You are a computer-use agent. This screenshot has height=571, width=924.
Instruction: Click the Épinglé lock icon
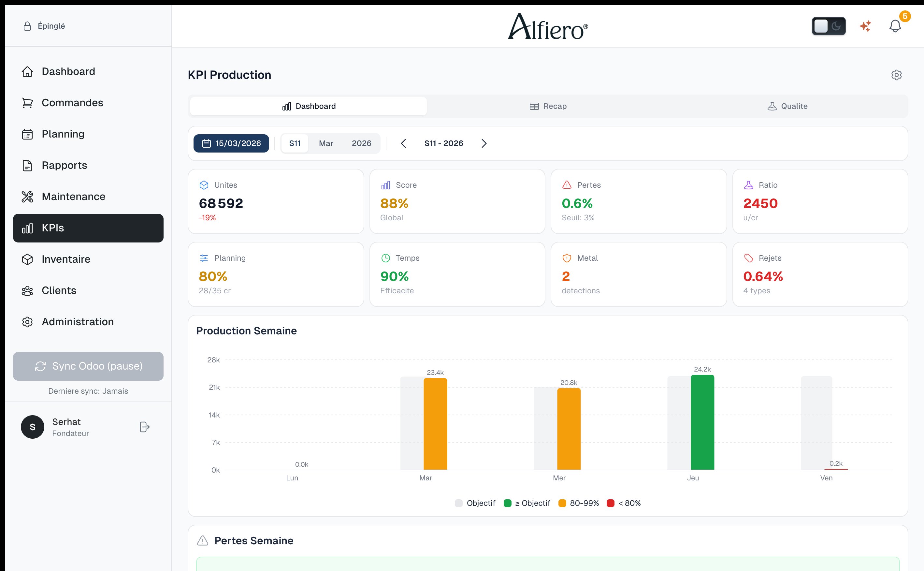pos(27,26)
